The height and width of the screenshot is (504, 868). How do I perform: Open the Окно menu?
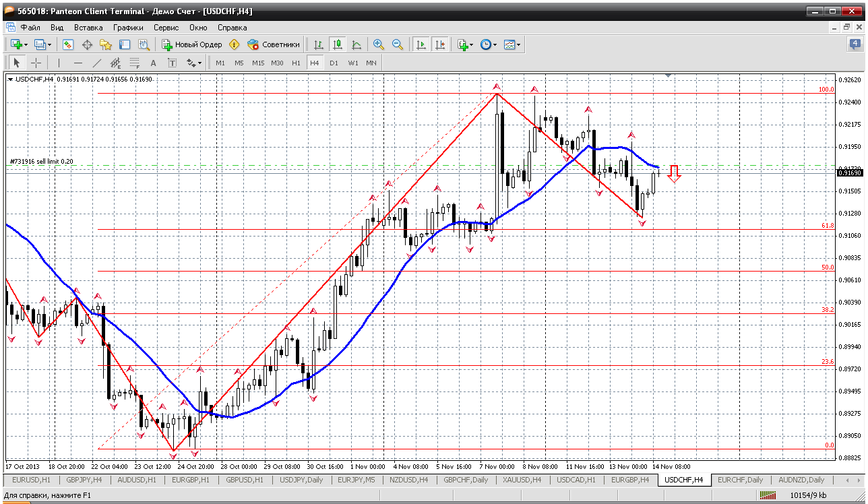coord(198,28)
